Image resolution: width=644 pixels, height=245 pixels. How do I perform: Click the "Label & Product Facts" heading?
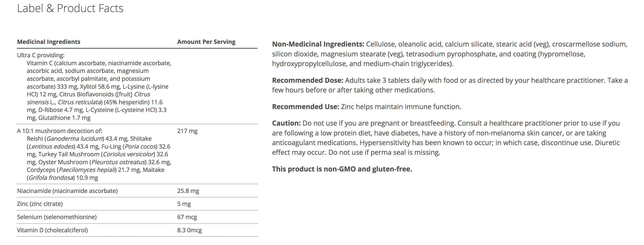click(70, 9)
